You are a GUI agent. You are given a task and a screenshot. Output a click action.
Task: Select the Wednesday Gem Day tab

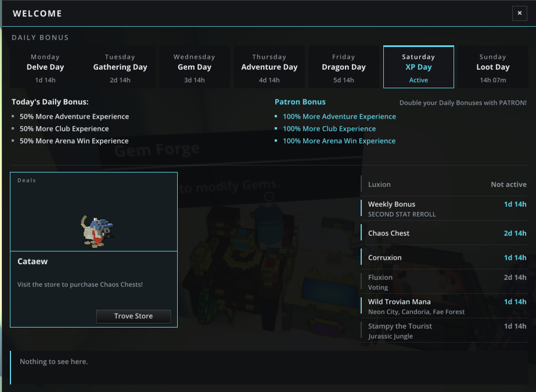195,67
